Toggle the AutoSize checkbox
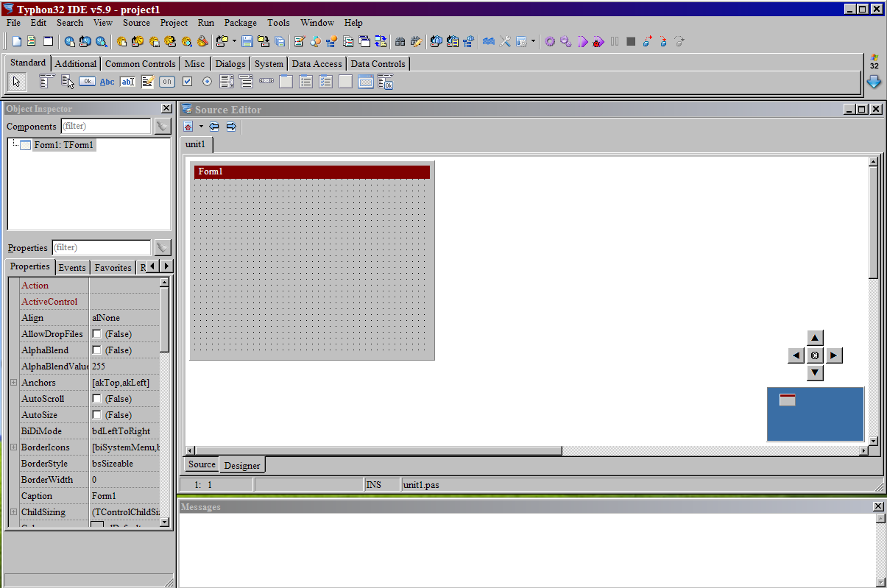 click(96, 415)
